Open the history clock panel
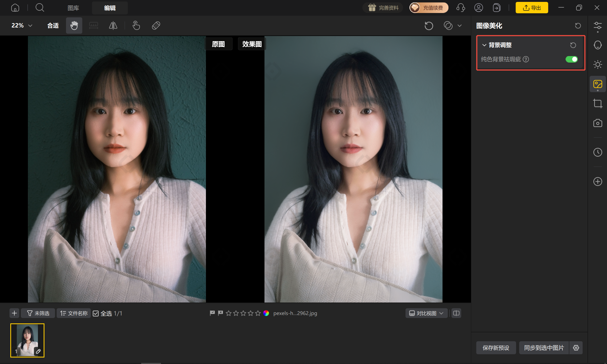 pyautogui.click(x=598, y=152)
